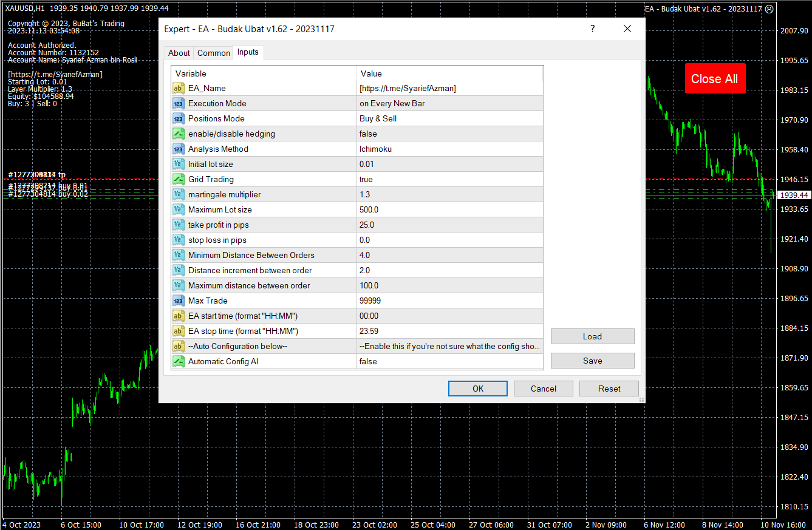The image size is (812, 530).
Task: Toggle Automatic Config AI value false
Action: point(449,361)
